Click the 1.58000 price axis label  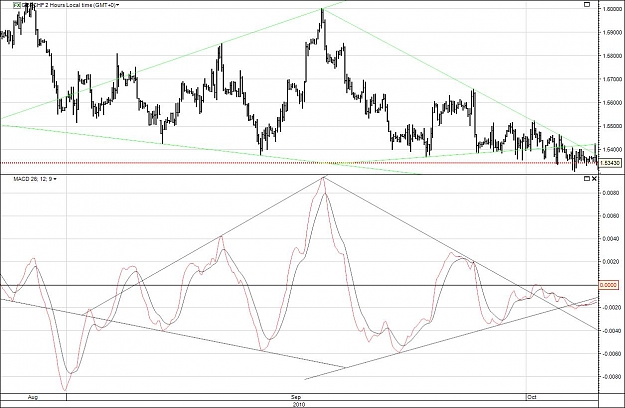pyautogui.click(x=612, y=56)
